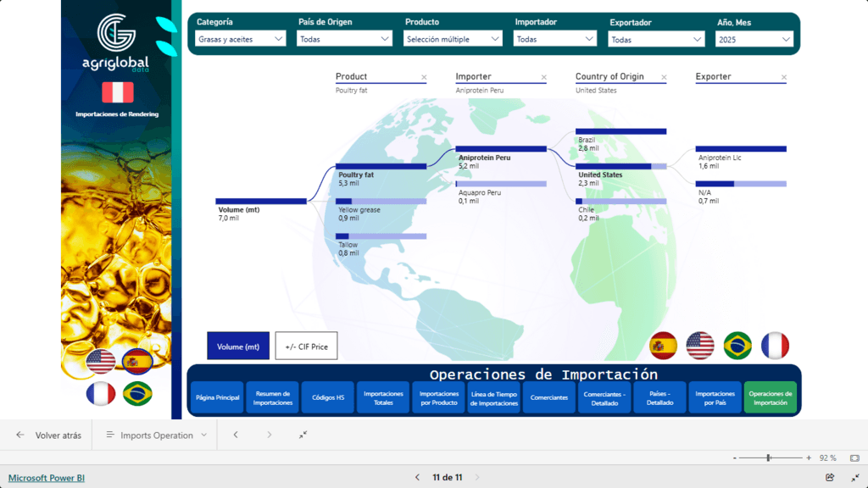Image resolution: width=868 pixels, height=488 pixels.
Task: Click the USA flag icon in the left sidebar
Action: 101,362
